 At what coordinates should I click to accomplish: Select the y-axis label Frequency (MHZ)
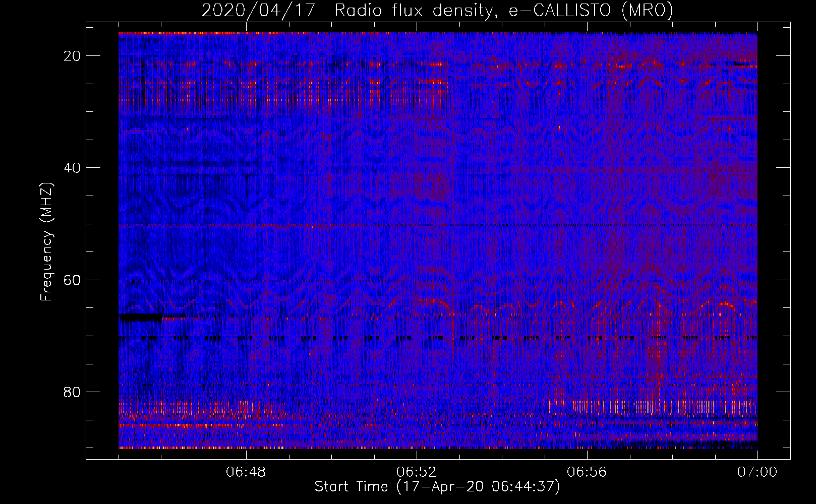pyautogui.click(x=46, y=242)
